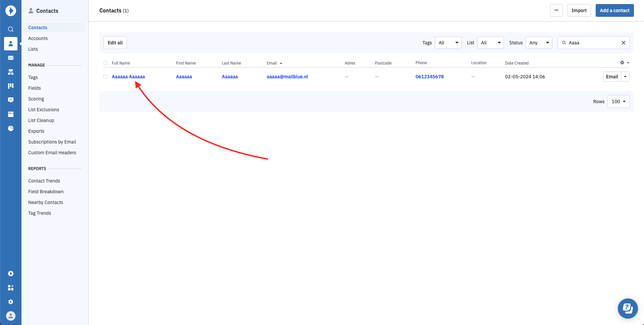Open Custom Email Headers item

click(52, 153)
